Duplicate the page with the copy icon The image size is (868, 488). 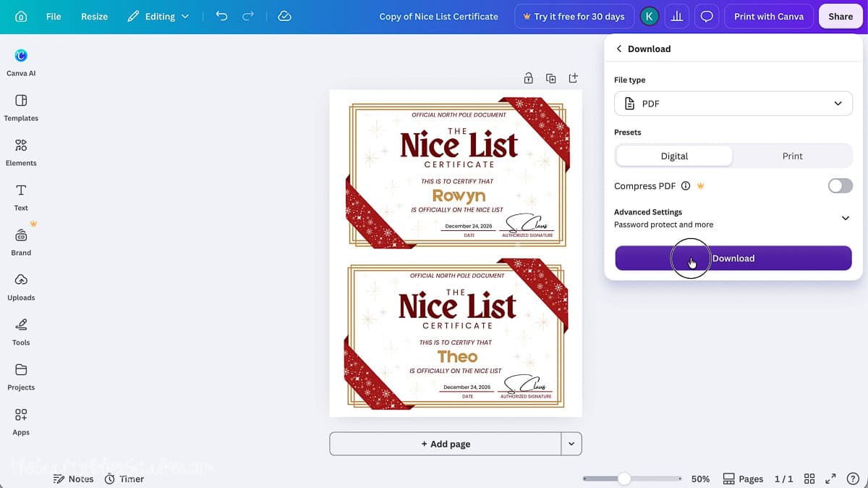tap(551, 78)
